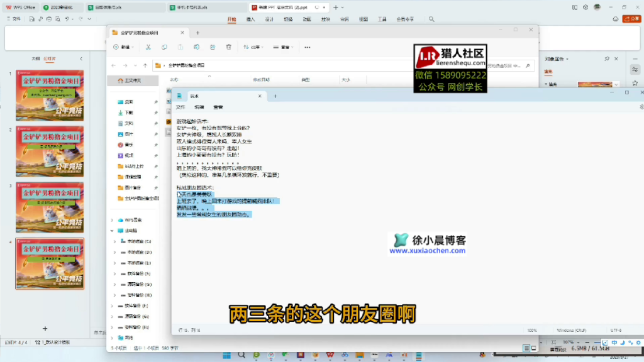The height and width of the screenshot is (362, 644).
Task: Open the 排序 (Sort) dropdown in Explorer
Action: (252, 47)
